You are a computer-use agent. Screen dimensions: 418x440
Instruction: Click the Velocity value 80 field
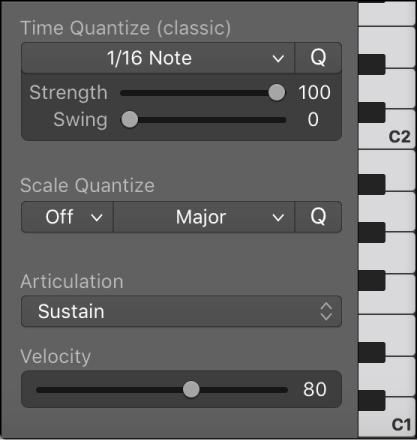315,389
